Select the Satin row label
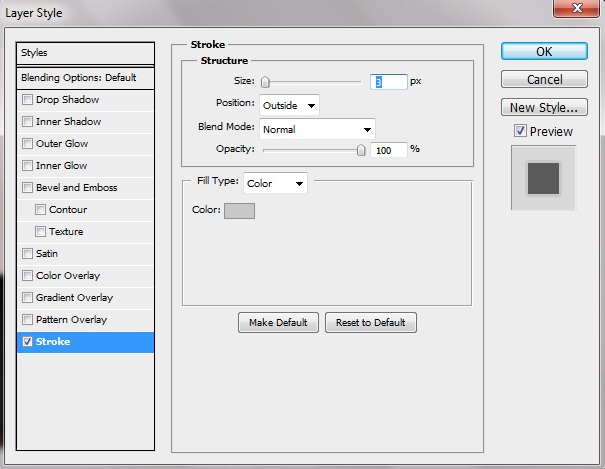The width and height of the screenshot is (605, 469). pyautogui.click(x=47, y=253)
